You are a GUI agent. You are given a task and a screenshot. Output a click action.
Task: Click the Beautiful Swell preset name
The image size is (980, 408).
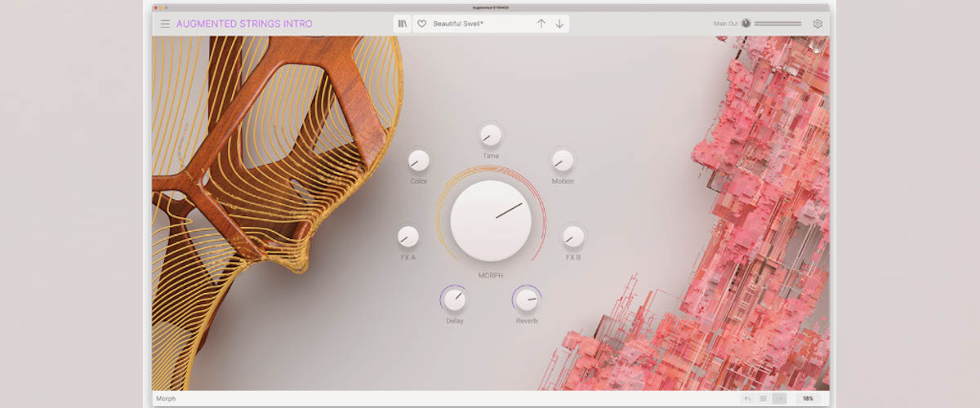pyautogui.click(x=458, y=24)
